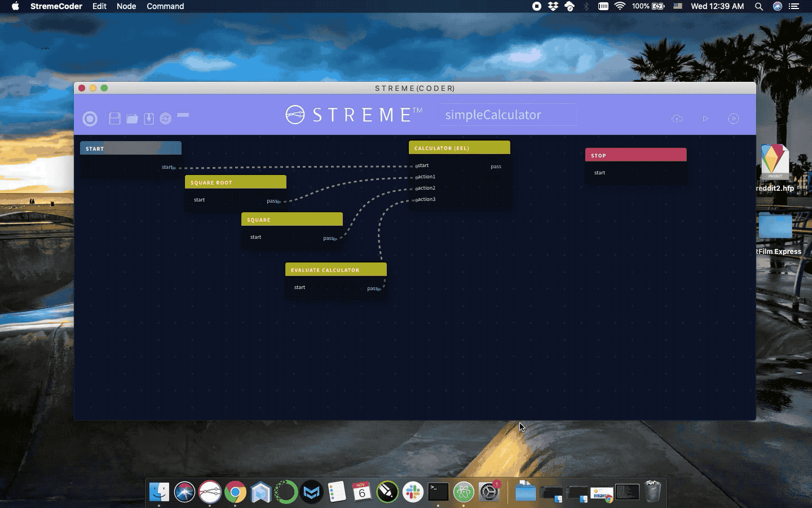Open StremeCoder app in the dock
The width and height of the screenshot is (812, 508).
210,492
